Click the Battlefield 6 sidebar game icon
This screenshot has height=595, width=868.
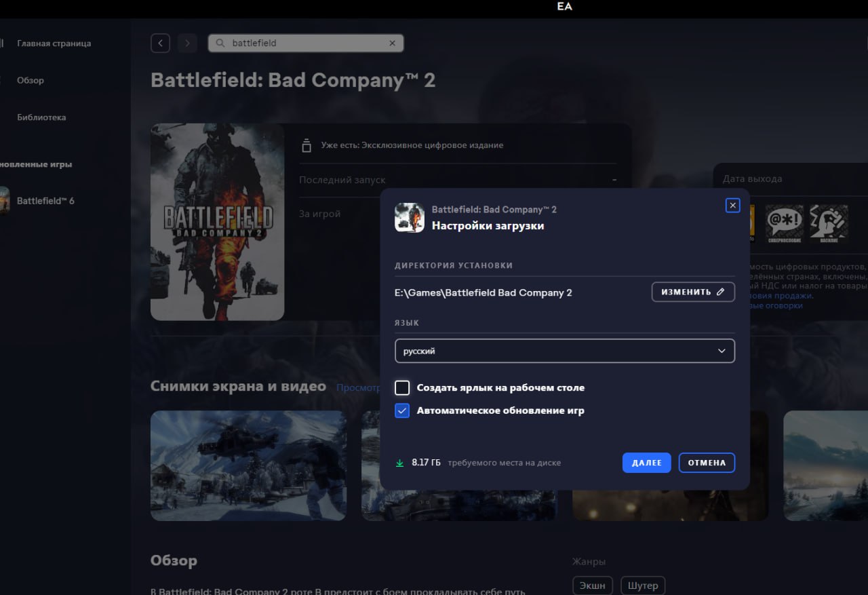[x=5, y=201]
